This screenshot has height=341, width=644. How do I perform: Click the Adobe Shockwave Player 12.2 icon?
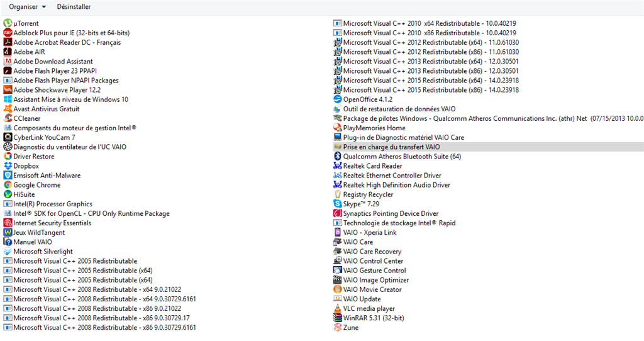[8, 90]
